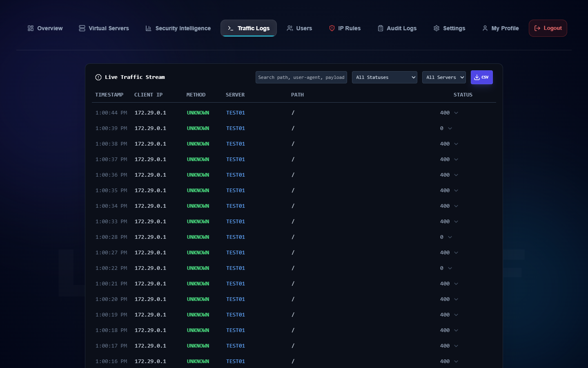Click status 0 in 1:00:22 PM row
This screenshot has width=588, height=368.
pyautogui.click(x=441, y=268)
